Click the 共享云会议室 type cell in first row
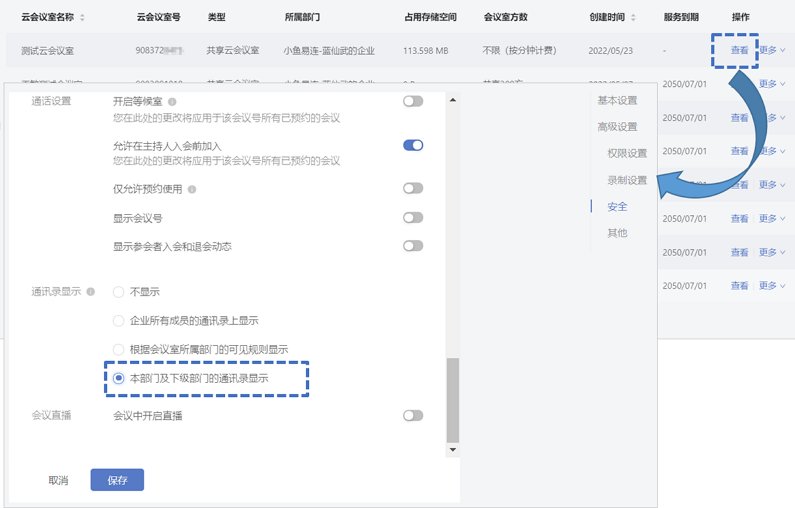This screenshot has width=795, height=508. (233, 50)
